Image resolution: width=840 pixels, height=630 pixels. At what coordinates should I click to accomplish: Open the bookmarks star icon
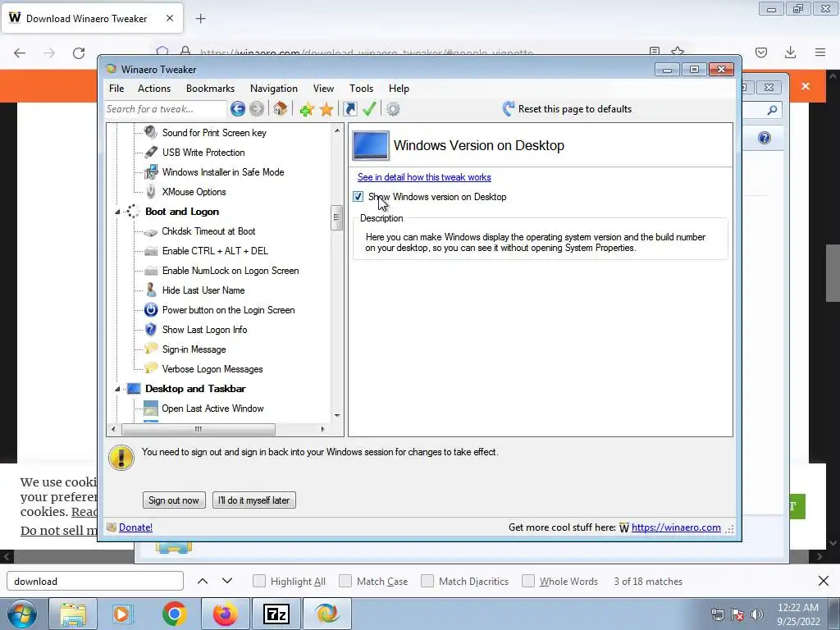pos(326,109)
